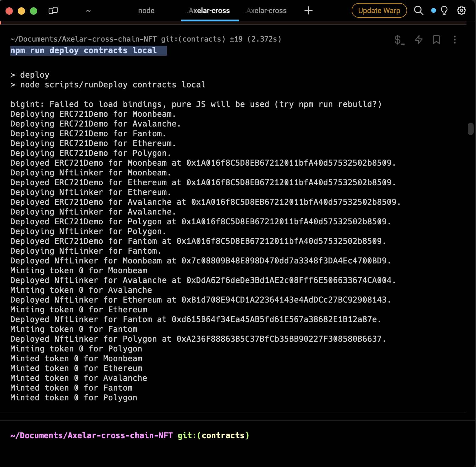Click 'Deploying ERC721Demo for Fantom.' line
The image size is (476, 467).
[88, 134]
